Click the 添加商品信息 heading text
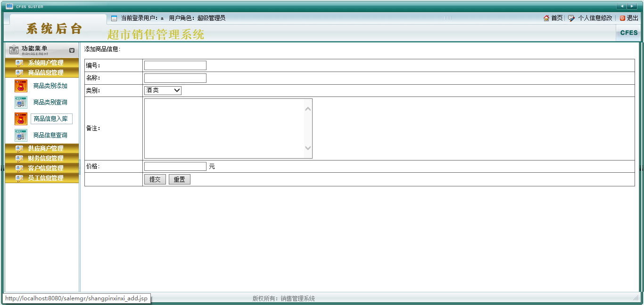644x305 pixels. (102, 49)
